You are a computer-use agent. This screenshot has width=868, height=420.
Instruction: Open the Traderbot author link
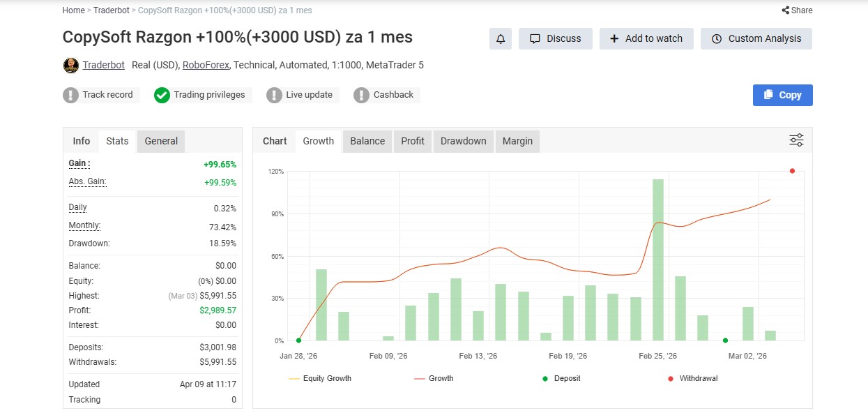coord(103,65)
